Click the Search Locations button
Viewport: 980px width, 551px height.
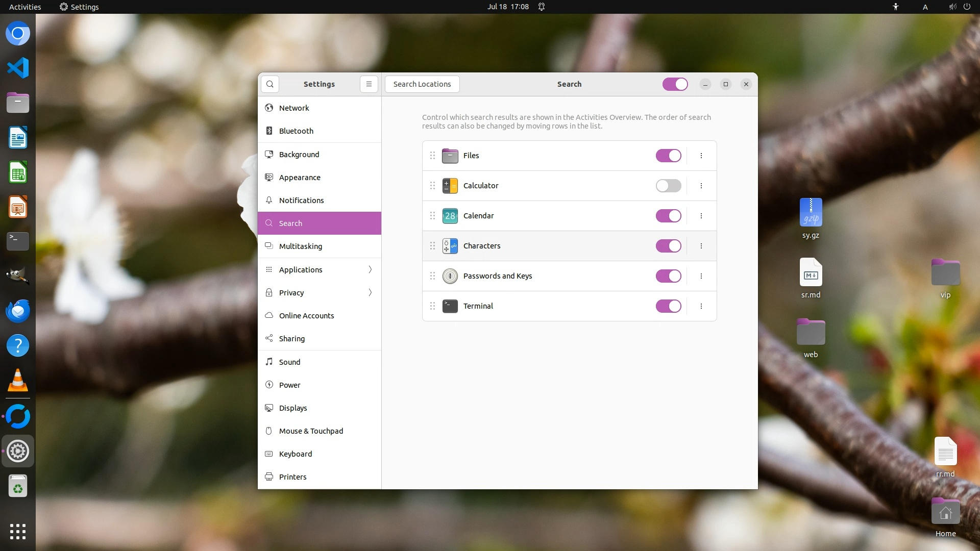422,84
